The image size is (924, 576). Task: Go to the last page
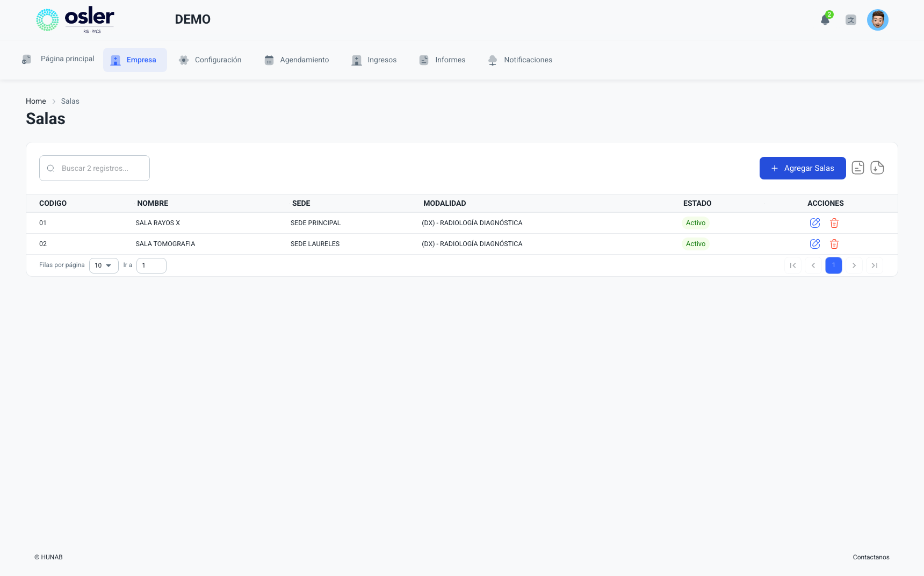coord(875,265)
